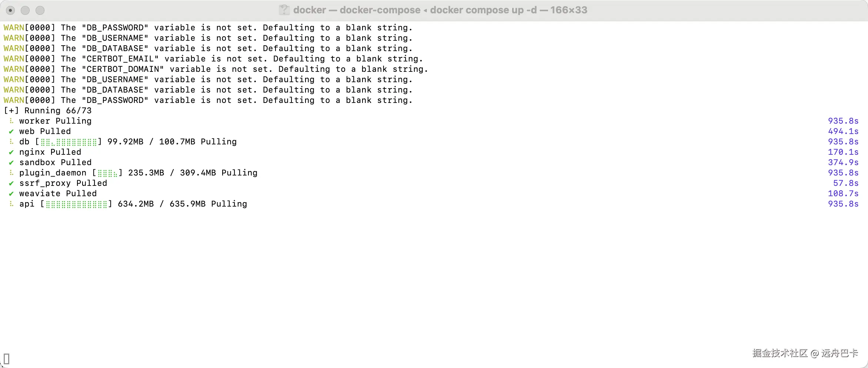The width and height of the screenshot is (868, 368).
Task: Click the plugin_daemon progress bar
Action: click(x=107, y=173)
